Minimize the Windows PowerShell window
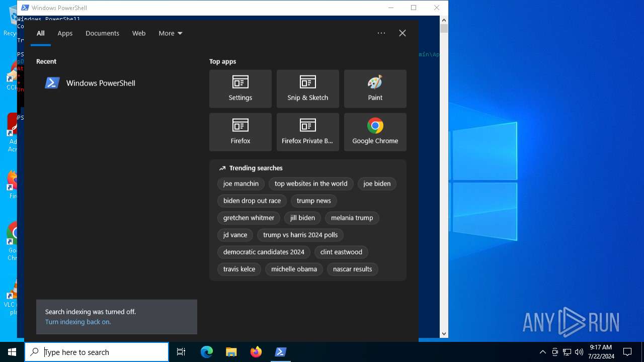 click(390, 8)
